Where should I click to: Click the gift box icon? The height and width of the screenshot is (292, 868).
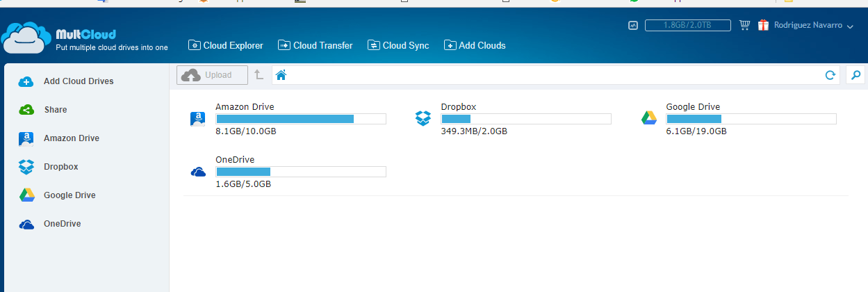762,25
